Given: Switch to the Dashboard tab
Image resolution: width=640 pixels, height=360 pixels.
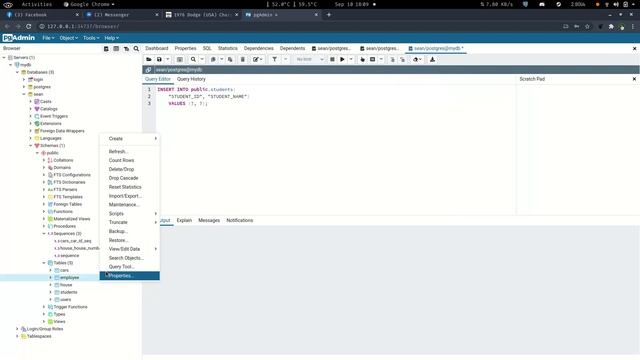Looking at the screenshot, I should pos(157,49).
